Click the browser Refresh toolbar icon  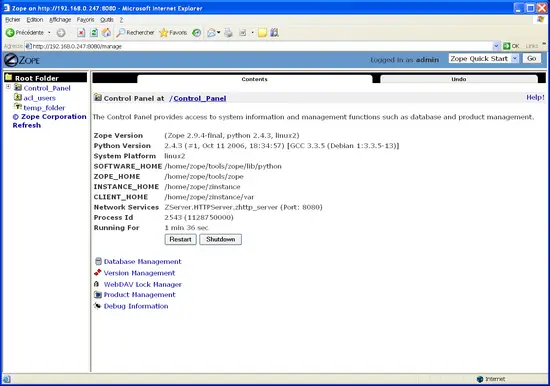[94, 33]
